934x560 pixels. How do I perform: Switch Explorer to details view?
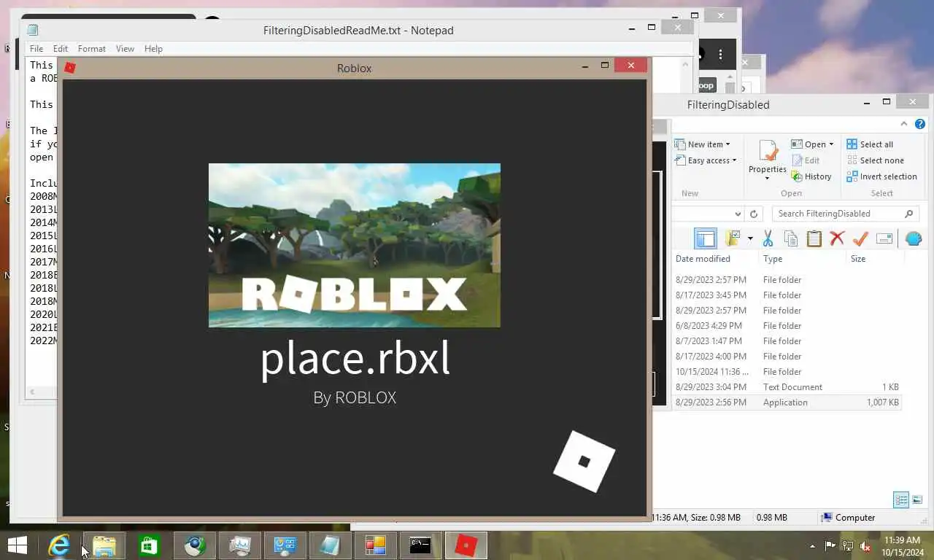901,500
